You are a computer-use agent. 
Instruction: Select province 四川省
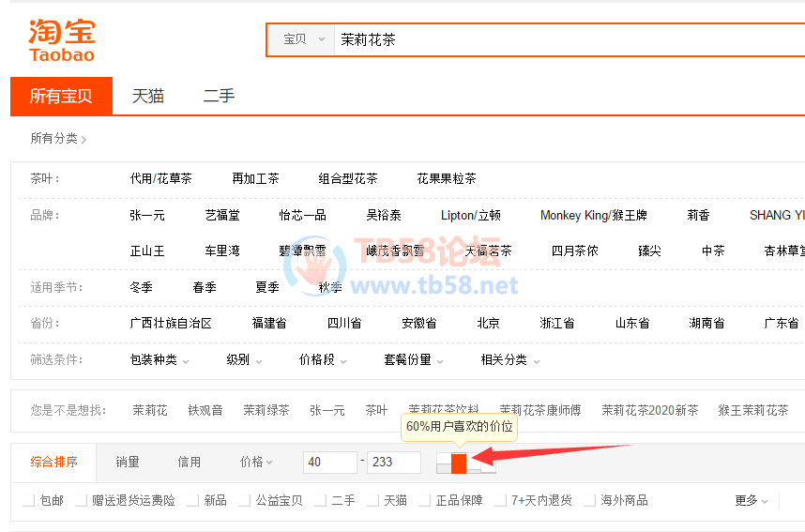click(x=344, y=324)
